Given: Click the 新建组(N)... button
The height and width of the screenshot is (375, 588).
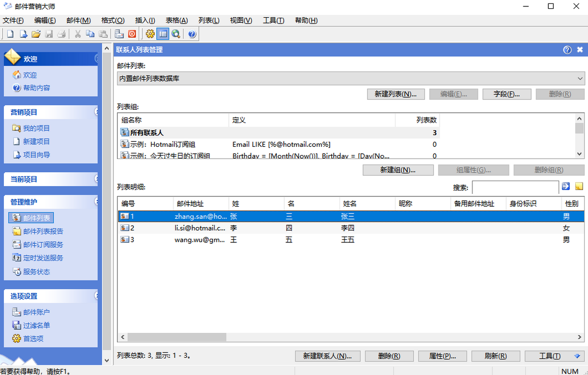Looking at the screenshot, I should coord(398,170).
